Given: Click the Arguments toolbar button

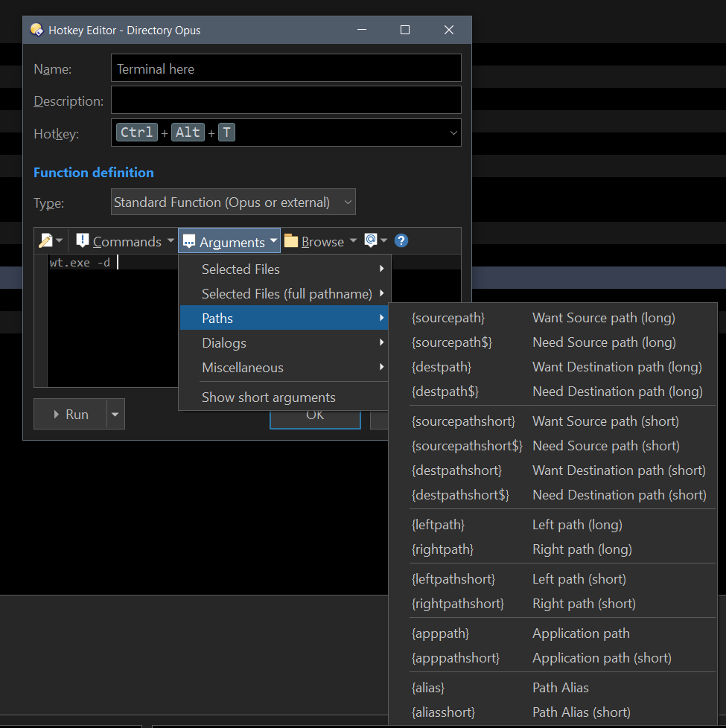Looking at the screenshot, I should 229,241.
